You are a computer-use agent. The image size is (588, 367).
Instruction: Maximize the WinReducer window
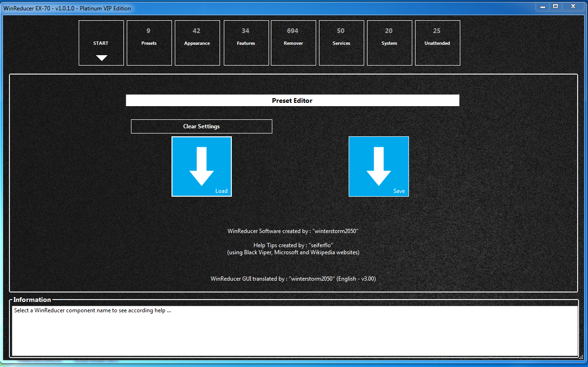click(x=555, y=6)
